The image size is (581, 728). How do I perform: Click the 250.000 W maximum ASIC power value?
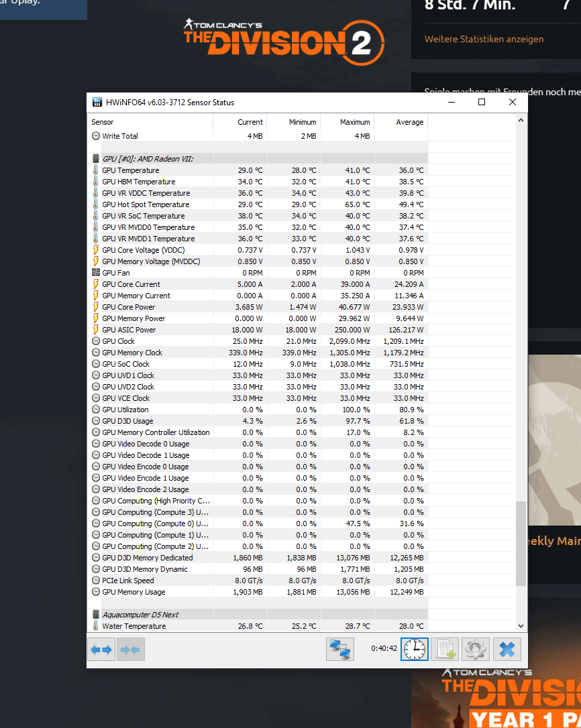pyautogui.click(x=352, y=330)
